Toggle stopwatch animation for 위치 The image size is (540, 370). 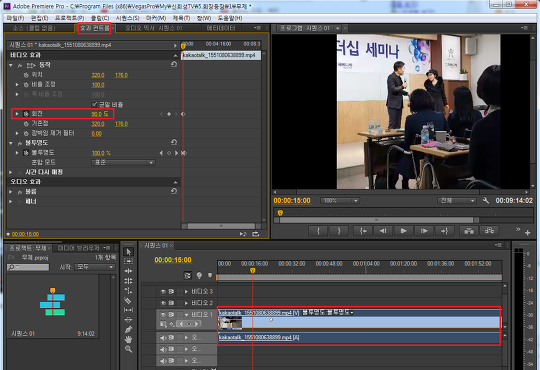pyautogui.click(x=26, y=75)
